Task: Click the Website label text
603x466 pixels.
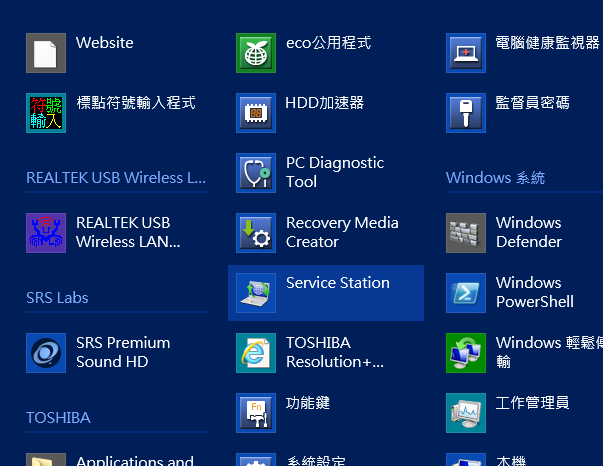Action: 105,43
